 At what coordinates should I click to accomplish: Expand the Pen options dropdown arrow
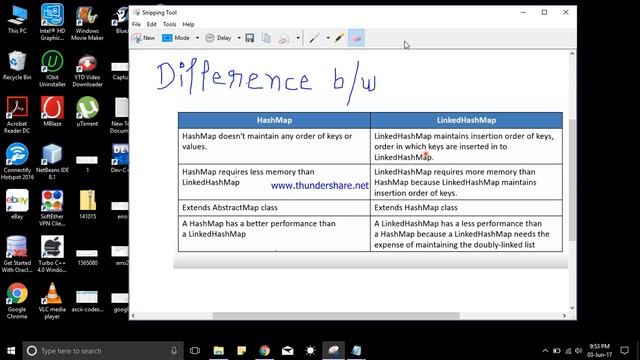coord(328,38)
